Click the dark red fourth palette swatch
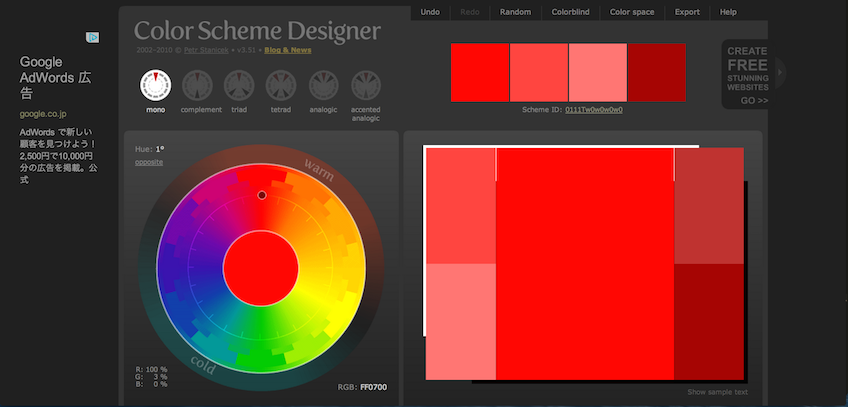The width and height of the screenshot is (848, 407). click(657, 72)
